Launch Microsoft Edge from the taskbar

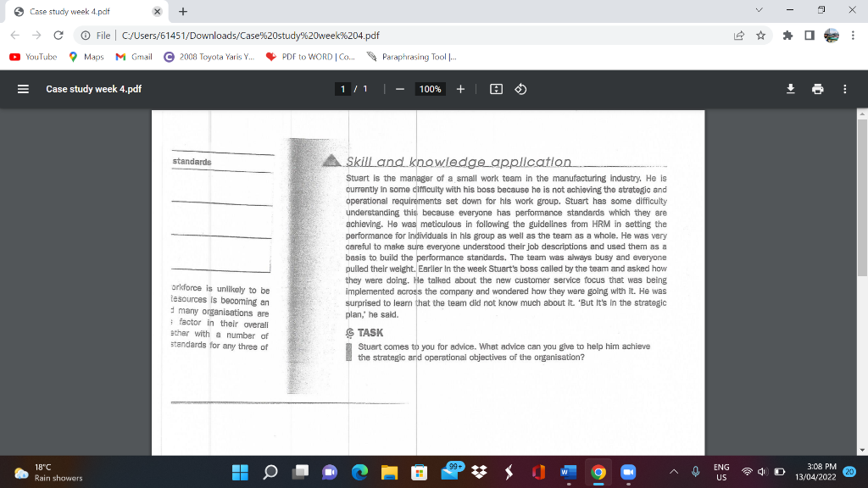point(359,471)
